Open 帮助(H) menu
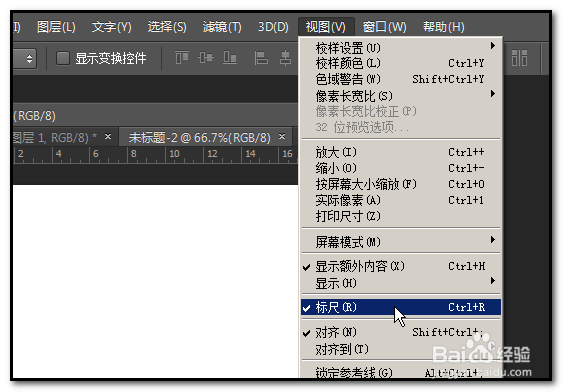This screenshot has width=563, height=392. (443, 27)
